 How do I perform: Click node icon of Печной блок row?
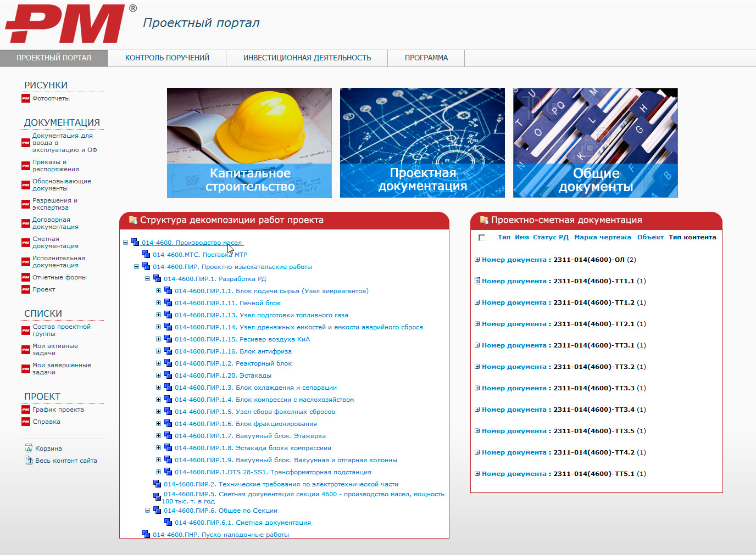click(x=168, y=302)
